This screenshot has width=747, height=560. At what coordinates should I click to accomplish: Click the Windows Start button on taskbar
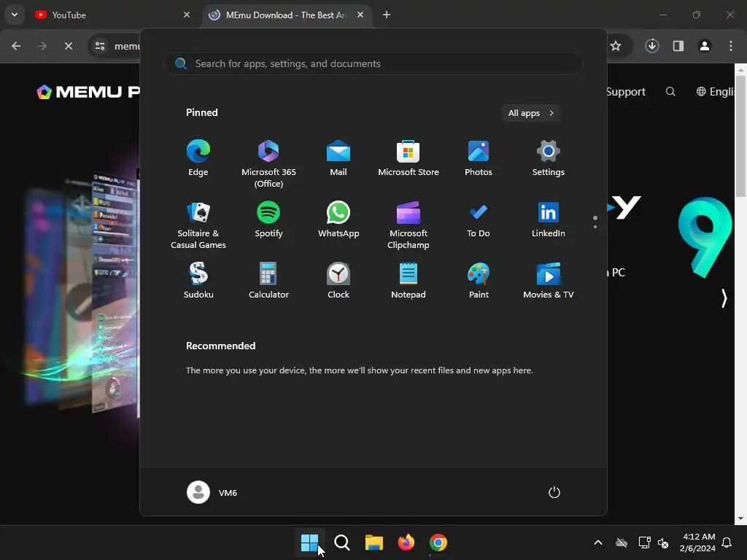(309, 542)
